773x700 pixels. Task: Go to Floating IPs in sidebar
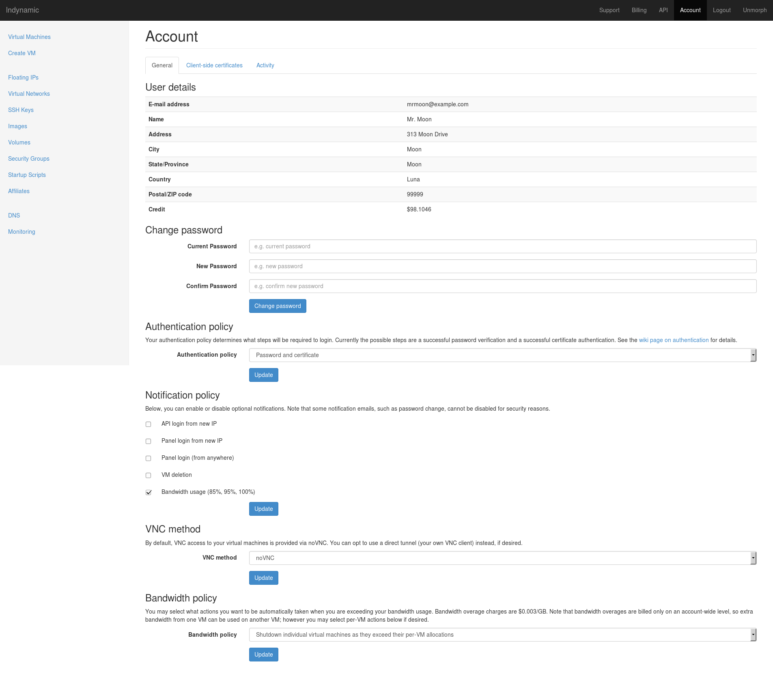[23, 78]
